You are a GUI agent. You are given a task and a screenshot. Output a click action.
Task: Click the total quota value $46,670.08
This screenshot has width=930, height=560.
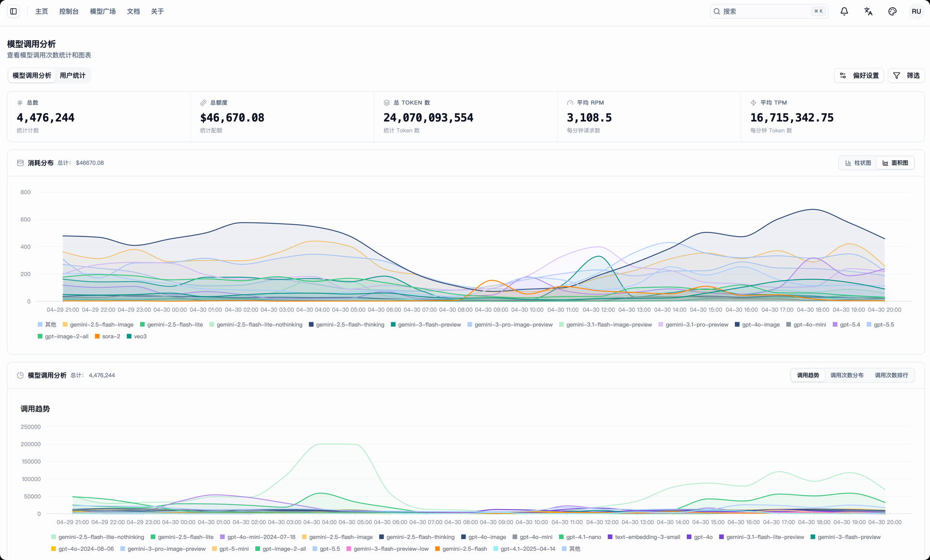tap(232, 118)
